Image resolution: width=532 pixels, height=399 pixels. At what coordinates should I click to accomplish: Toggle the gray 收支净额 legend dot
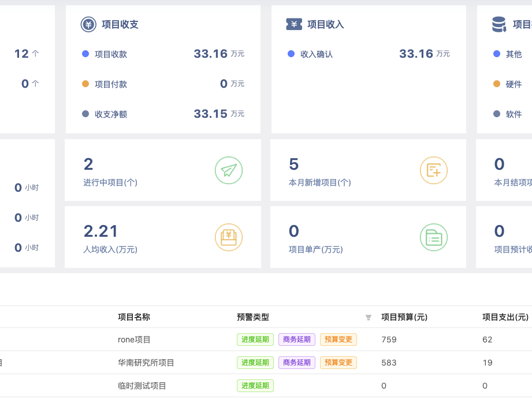click(x=85, y=114)
